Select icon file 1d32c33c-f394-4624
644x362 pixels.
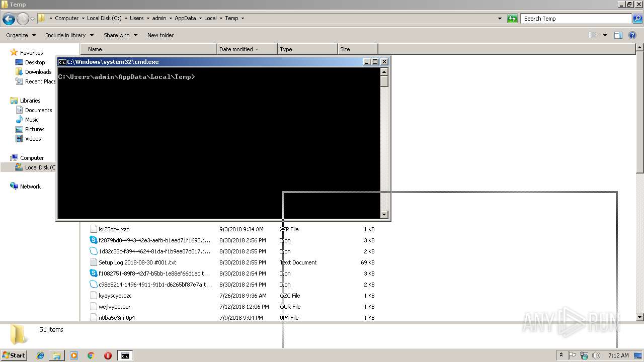click(x=150, y=251)
